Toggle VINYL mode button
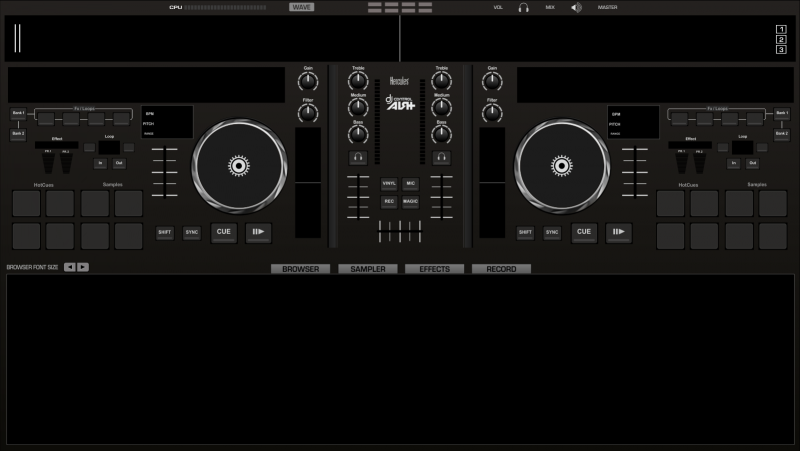The image size is (800, 451). 389,184
